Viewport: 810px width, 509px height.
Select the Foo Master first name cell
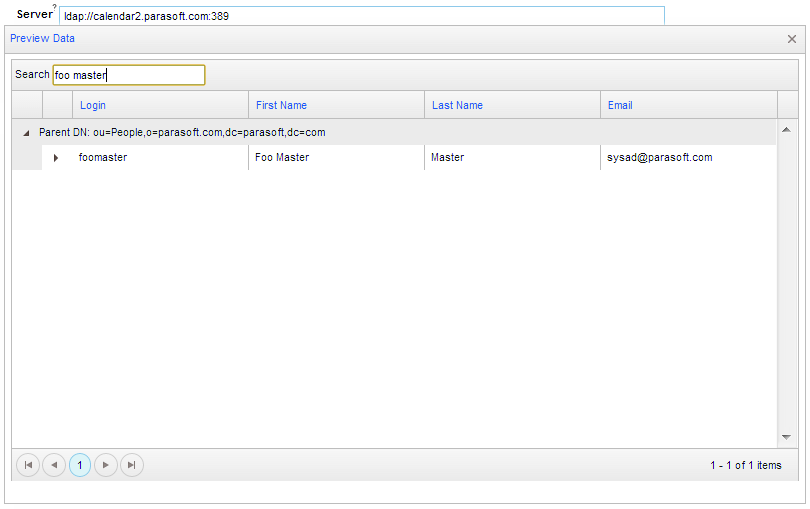click(336, 158)
